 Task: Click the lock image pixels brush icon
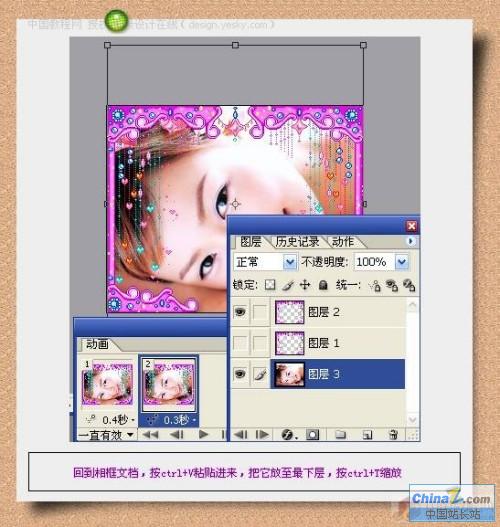tap(287, 285)
